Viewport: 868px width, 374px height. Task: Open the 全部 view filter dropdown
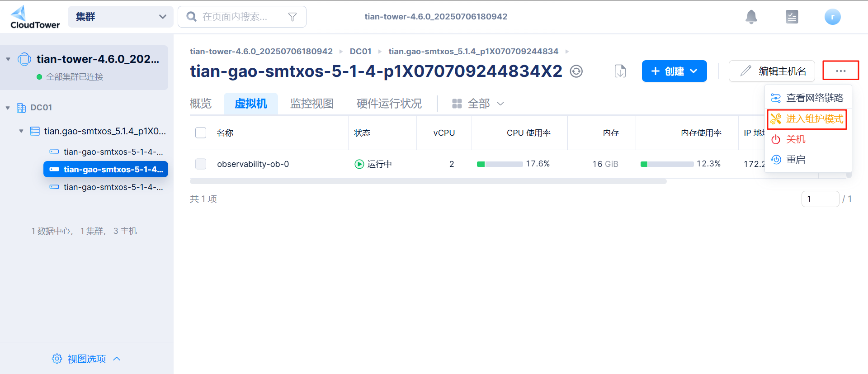478,104
